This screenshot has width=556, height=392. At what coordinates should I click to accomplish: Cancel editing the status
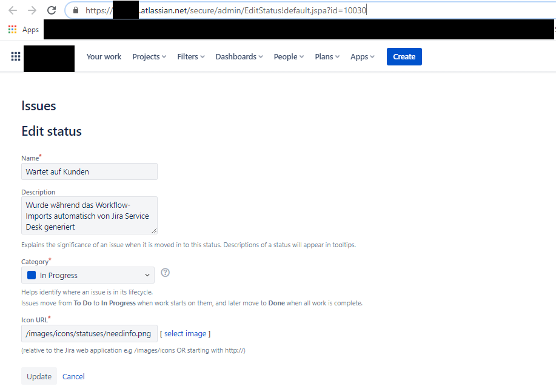coord(73,376)
